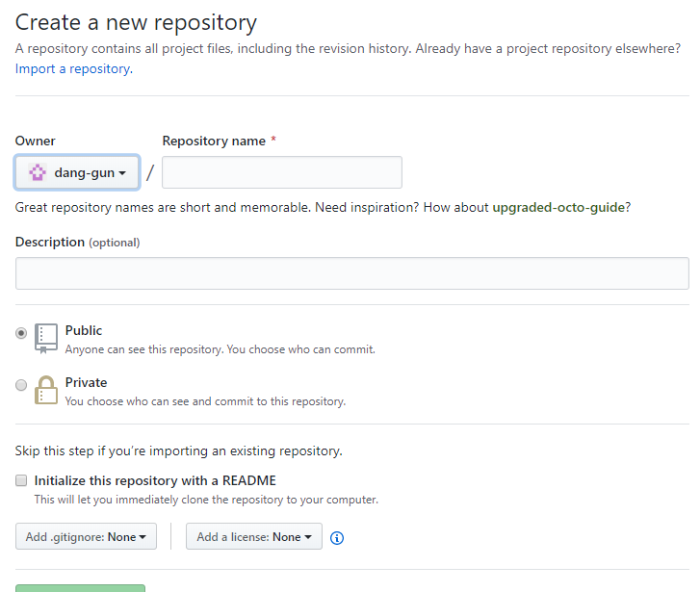Click 'You choose who can see and commit' text
The image size is (700, 592).
(x=205, y=401)
